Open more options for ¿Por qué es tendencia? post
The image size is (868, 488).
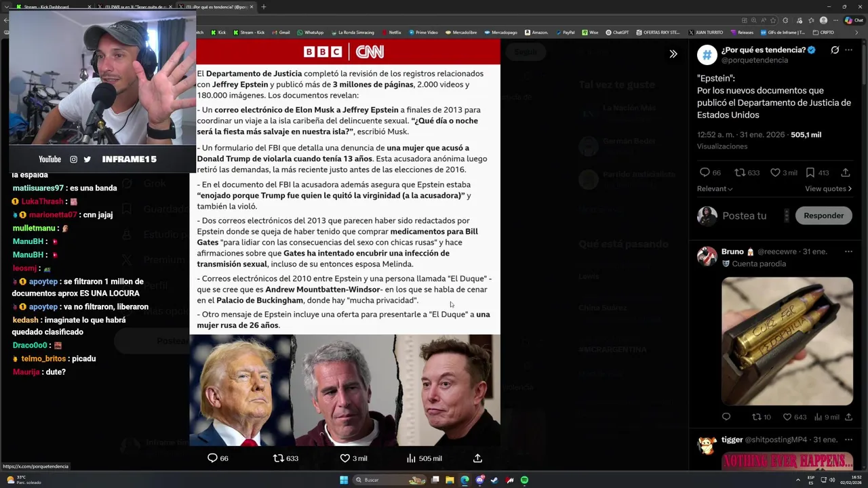tap(848, 50)
